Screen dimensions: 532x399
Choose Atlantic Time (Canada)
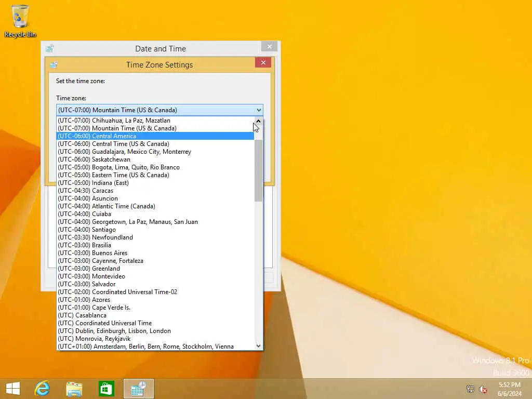coord(155,206)
